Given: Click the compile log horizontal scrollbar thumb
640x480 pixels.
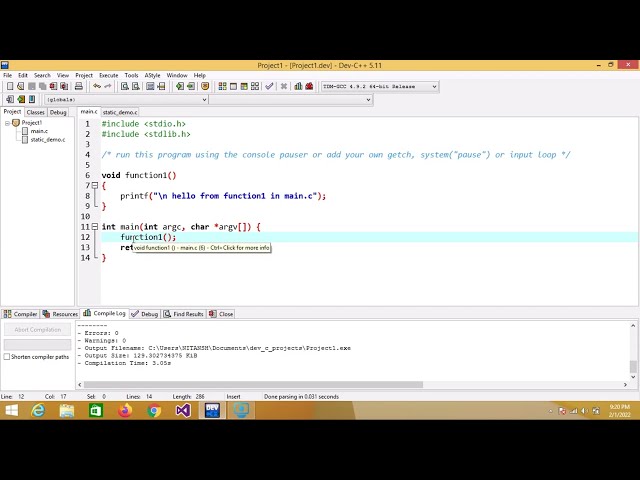Looking at the screenshot, I should (x=253, y=384).
